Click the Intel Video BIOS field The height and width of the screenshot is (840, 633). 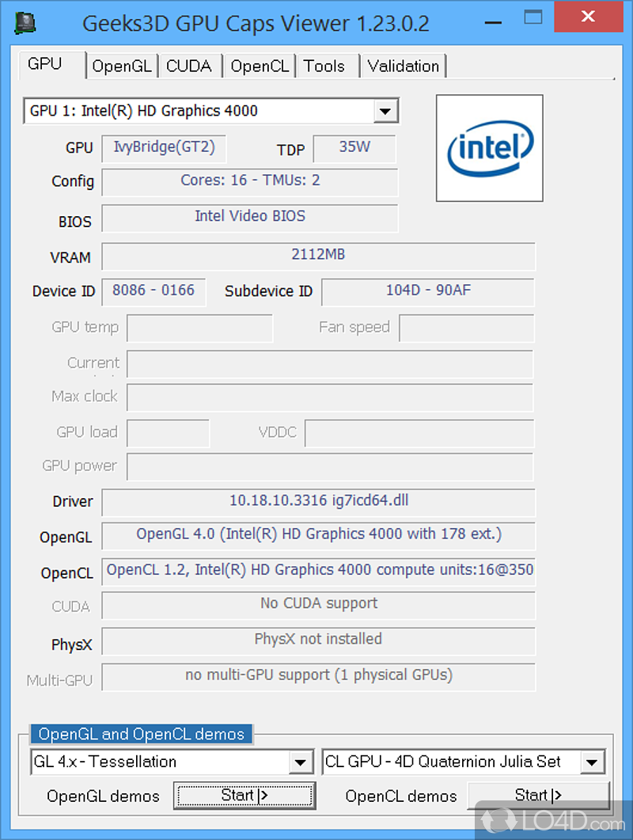250,218
